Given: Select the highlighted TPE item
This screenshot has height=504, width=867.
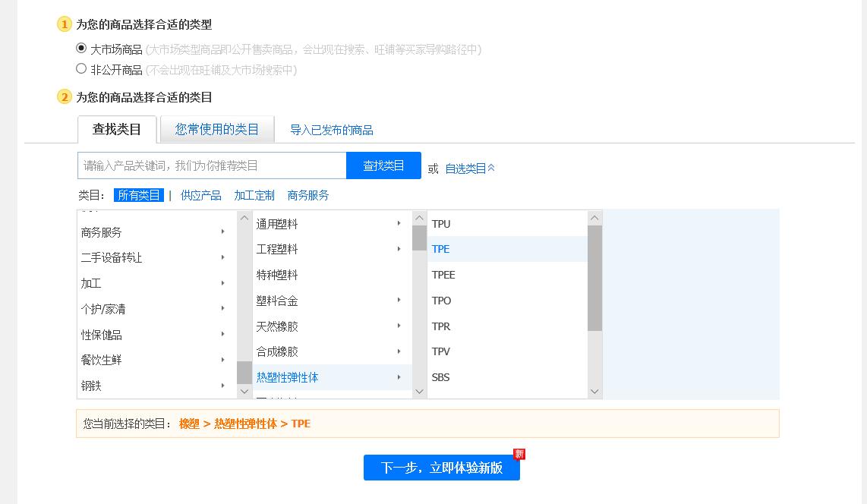Looking at the screenshot, I should 440,249.
